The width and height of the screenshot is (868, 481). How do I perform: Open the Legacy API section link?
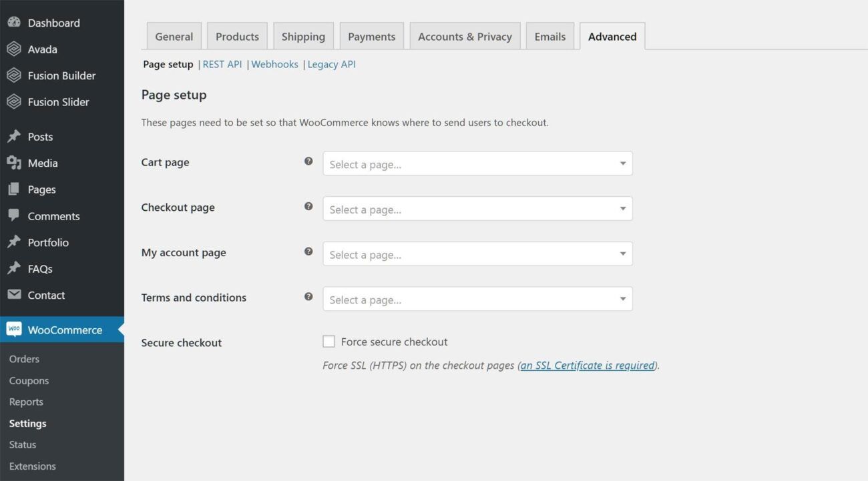pyautogui.click(x=331, y=64)
